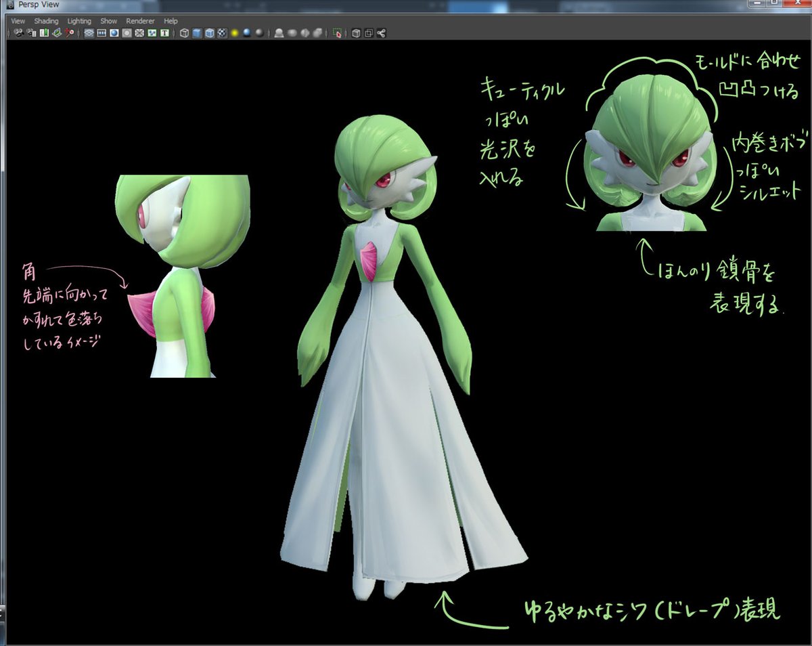Click the Depth of Field icon

317,33
